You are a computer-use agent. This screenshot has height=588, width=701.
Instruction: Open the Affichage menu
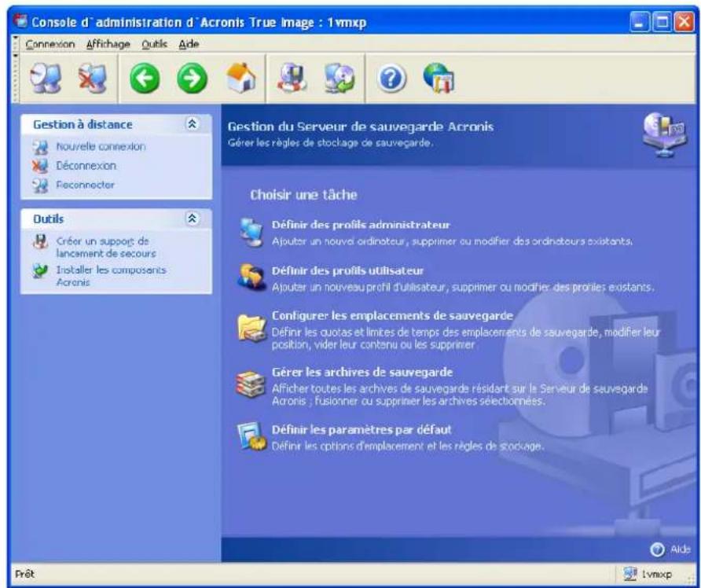click(108, 44)
